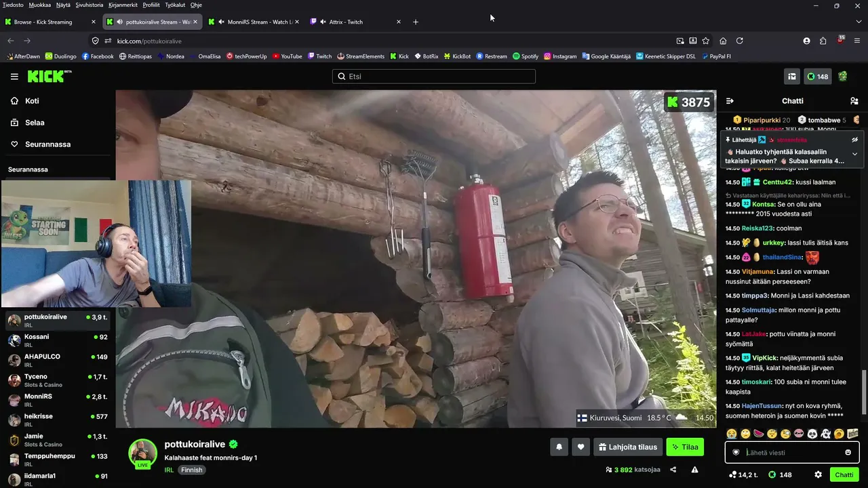This screenshot has height=488, width=868.
Task: Report stream with the warning triangle
Action: coord(694,470)
